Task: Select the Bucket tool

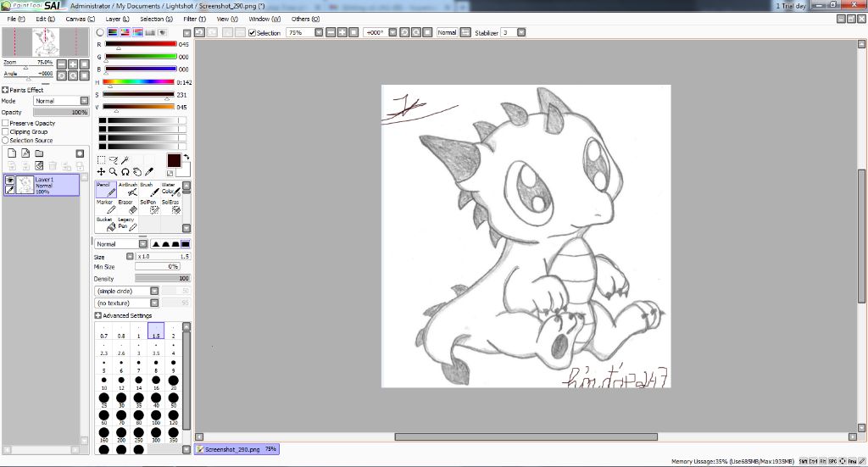Action: point(106,224)
